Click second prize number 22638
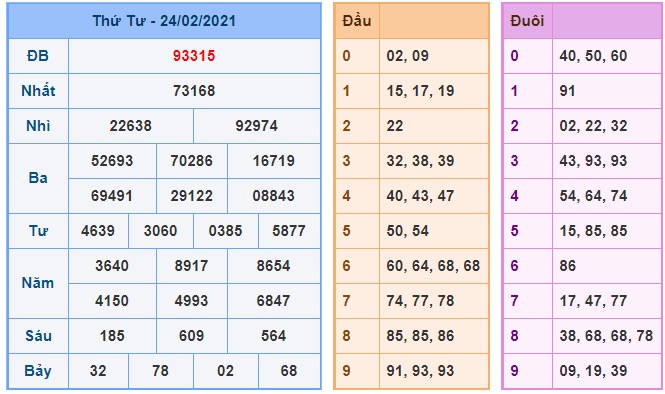Screen dimensions: 665x394 tap(131, 126)
